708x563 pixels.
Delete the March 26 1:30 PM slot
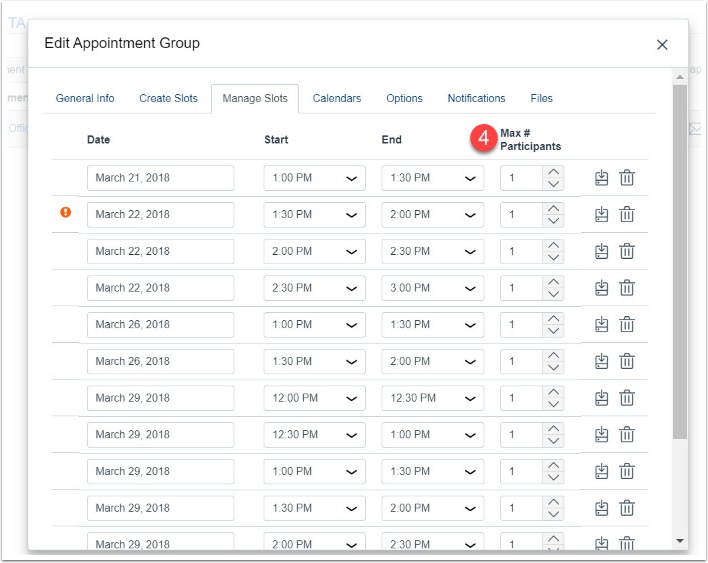pyautogui.click(x=627, y=362)
